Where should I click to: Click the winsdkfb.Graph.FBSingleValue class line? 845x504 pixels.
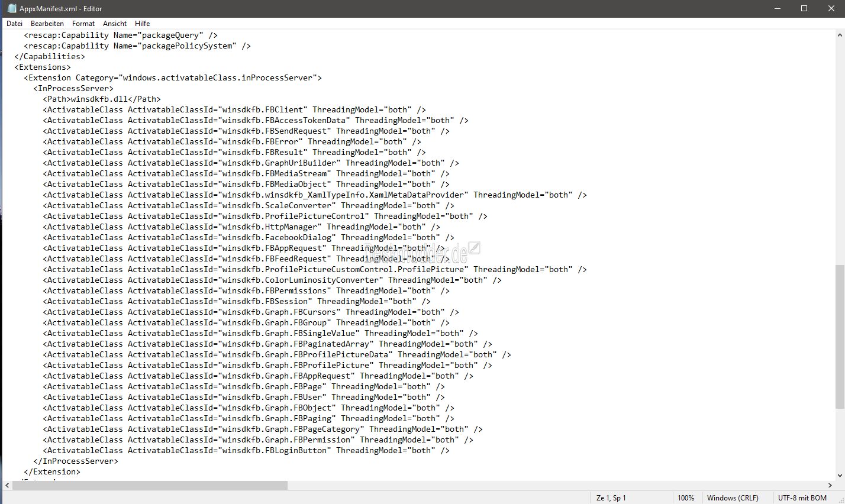point(260,333)
